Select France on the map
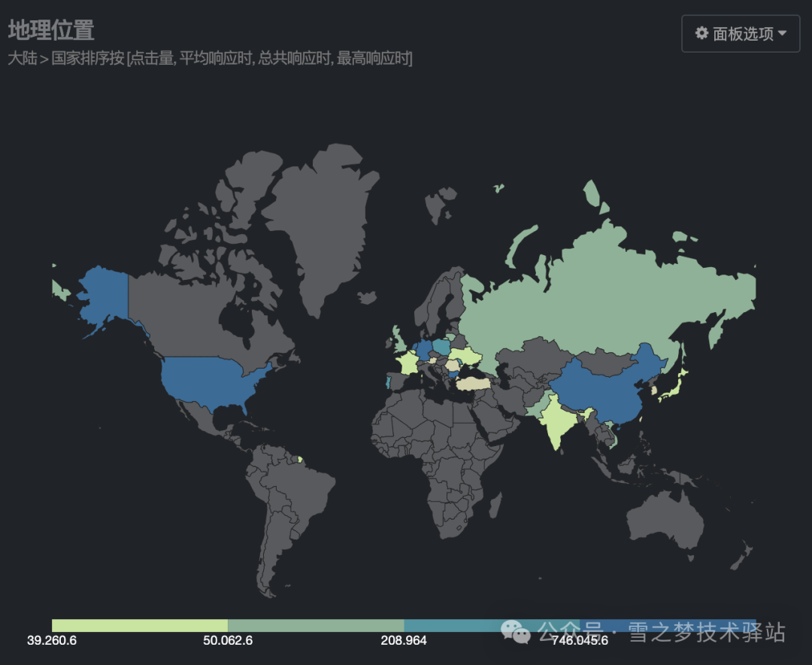 click(408, 363)
